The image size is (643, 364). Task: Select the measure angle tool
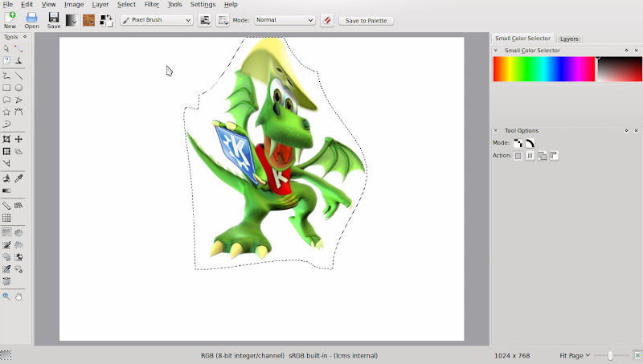point(6,163)
